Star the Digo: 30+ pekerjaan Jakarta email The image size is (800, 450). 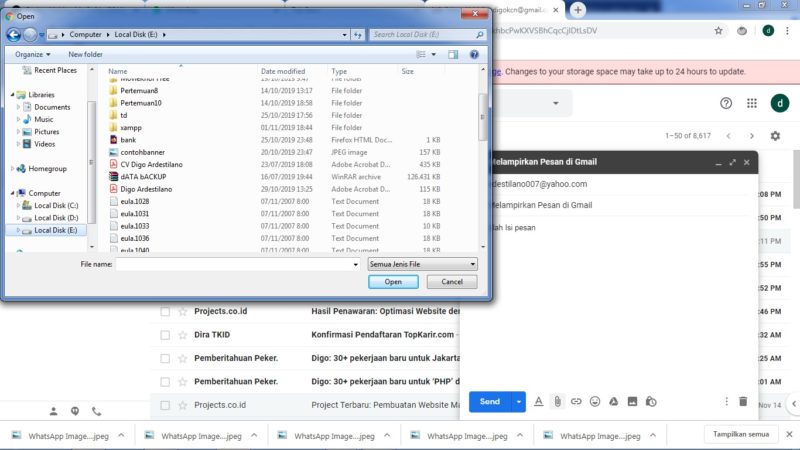click(182, 359)
